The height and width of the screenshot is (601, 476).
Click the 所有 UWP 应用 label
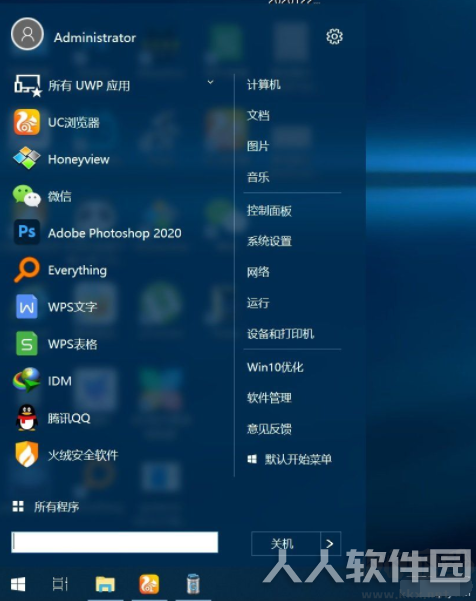[89, 85]
